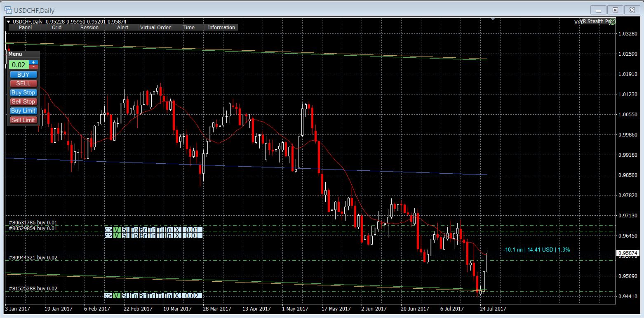Click the chart shift triangle marker at the top
Image resolution: width=644 pixels, height=318 pixels.
tap(493, 19)
